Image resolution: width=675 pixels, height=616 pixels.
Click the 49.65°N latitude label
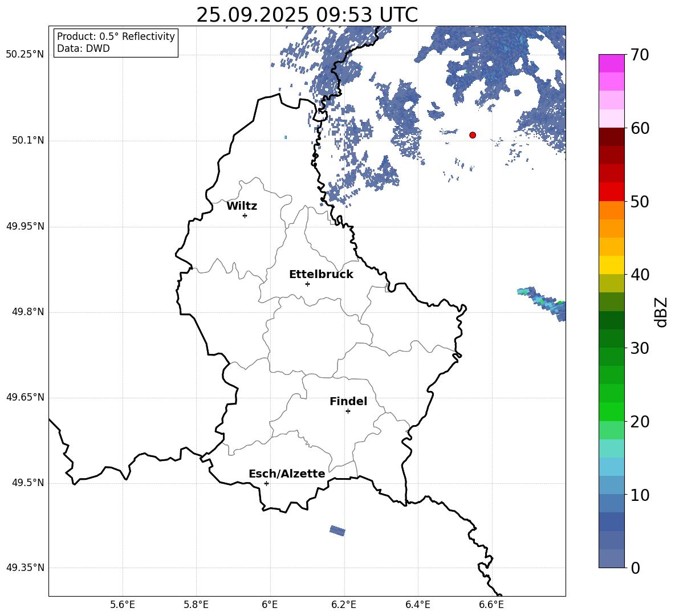(25, 397)
